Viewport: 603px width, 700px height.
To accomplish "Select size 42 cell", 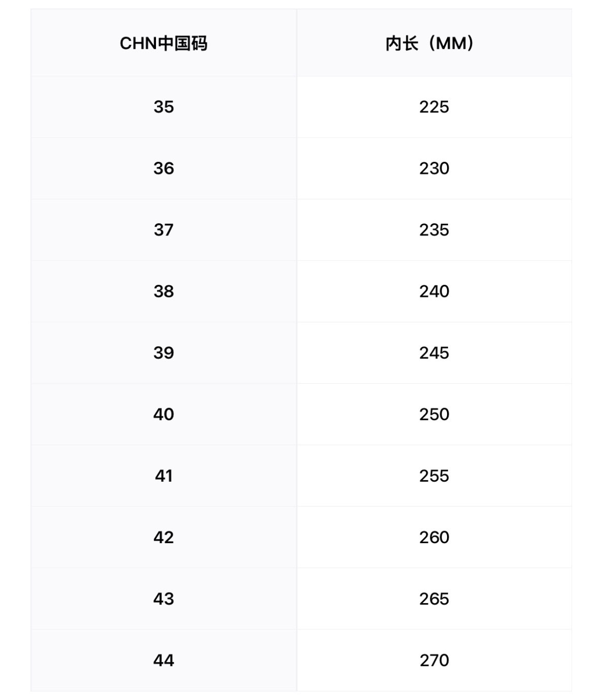I will pyautogui.click(x=164, y=538).
